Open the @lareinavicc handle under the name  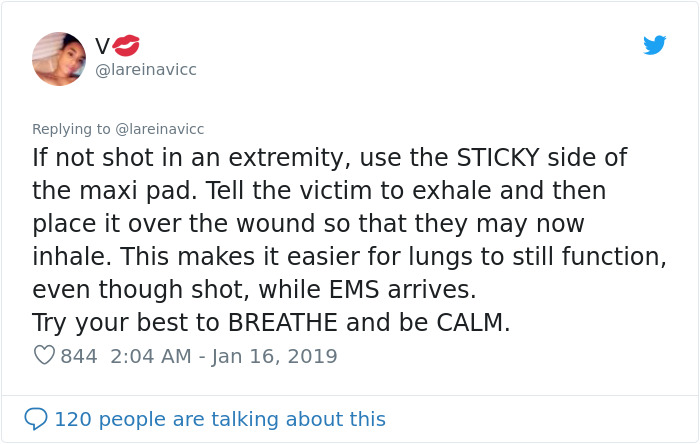click(x=145, y=70)
